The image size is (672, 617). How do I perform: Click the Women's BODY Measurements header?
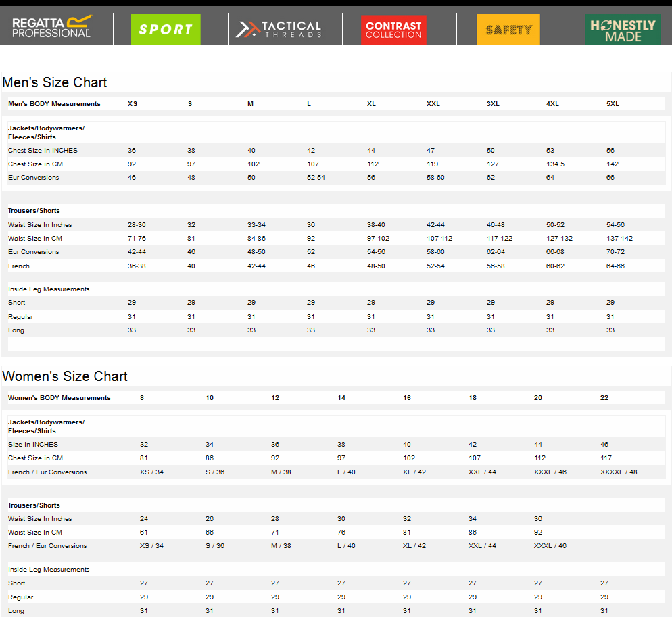(59, 398)
